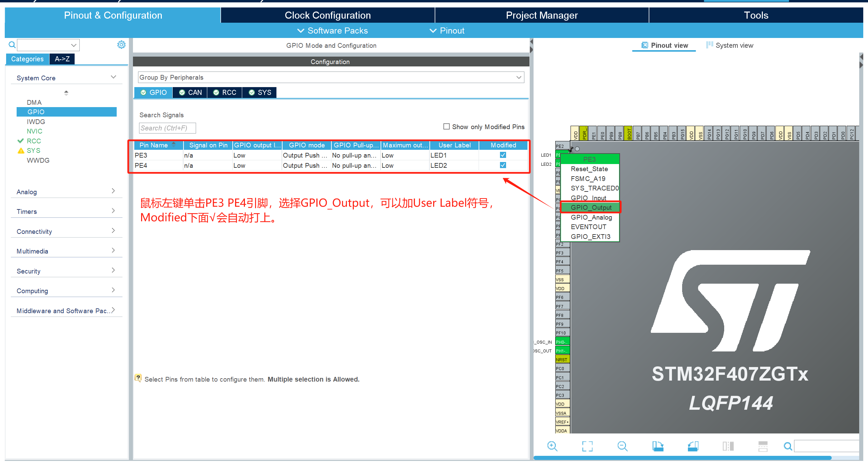The width and height of the screenshot is (868, 466).
Task: Open the settings gear above the Categories tab
Action: tap(121, 44)
